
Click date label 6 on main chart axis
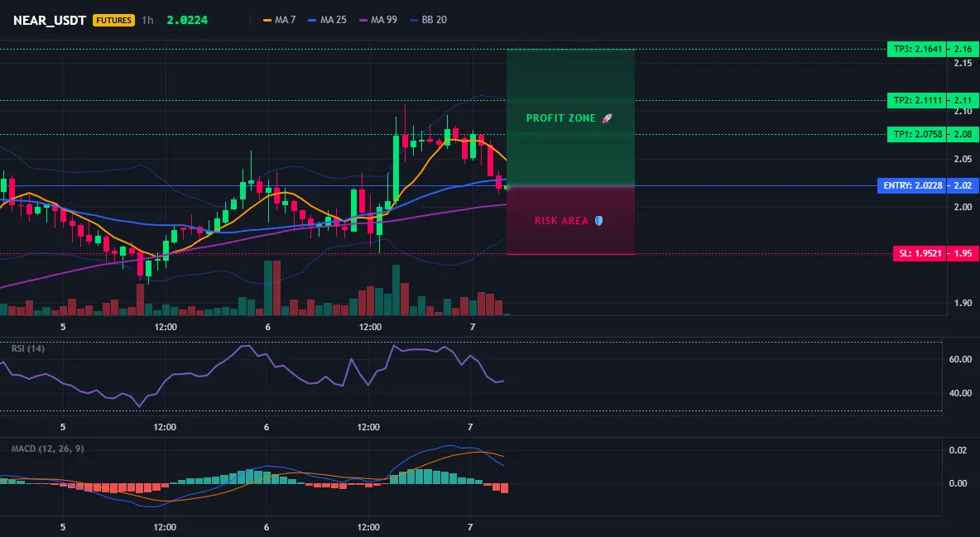tap(267, 327)
